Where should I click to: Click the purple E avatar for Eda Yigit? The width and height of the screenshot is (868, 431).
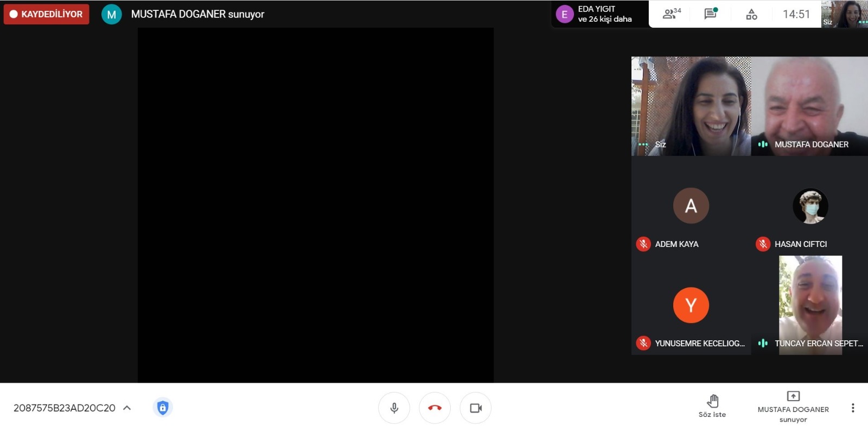[x=564, y=15]
